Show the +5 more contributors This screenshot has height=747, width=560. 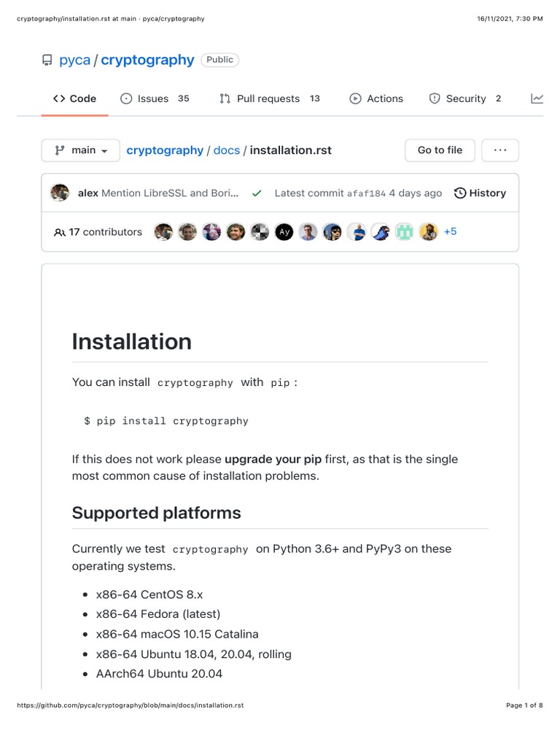(x=450, y=232)
